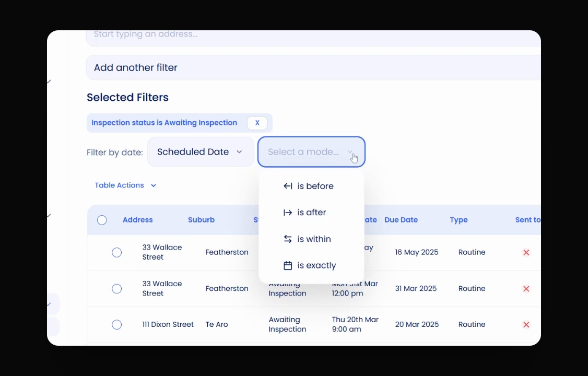Image resolution: width=588 pixels, height=376 pixels.
Task: Click Awaiting Inspection status in 111 Dixon Street row
Action: click(x=287, y=324)
